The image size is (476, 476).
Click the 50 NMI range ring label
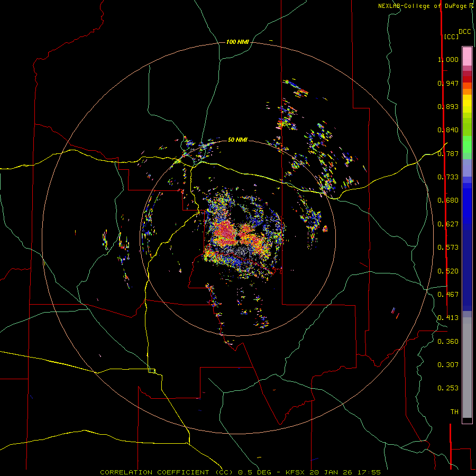tap(237, 140)
